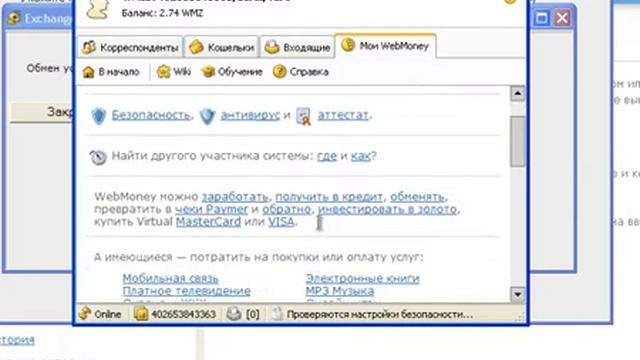Click the scrollbar up arrow
Screen dimensions: 640x360
pos(518,94)
